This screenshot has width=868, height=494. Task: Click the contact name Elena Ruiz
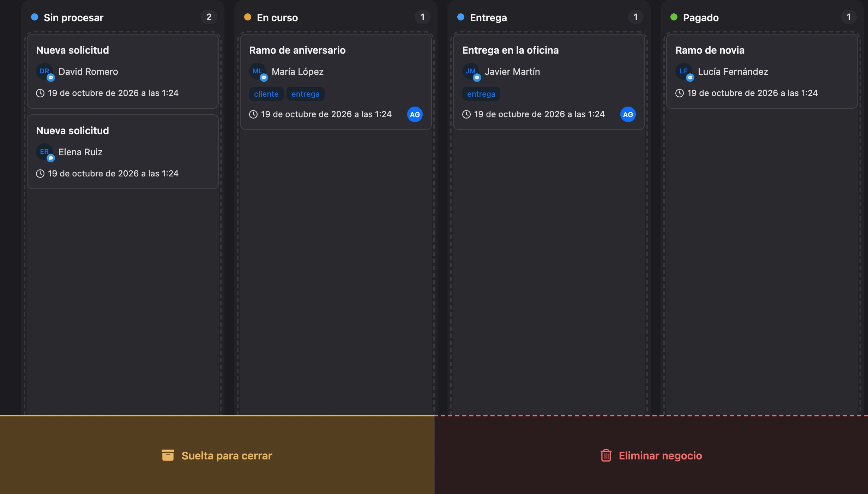[80, 152]
